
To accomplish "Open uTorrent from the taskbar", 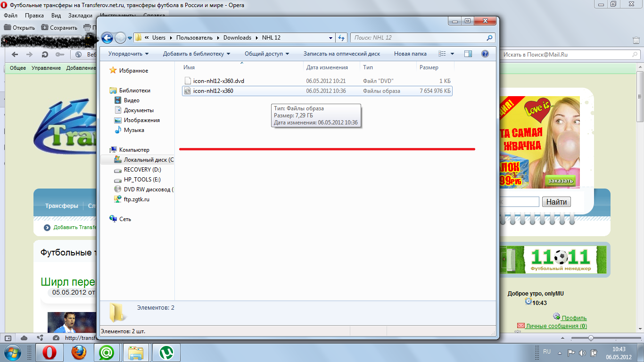I will pyautogui.click(x=165, y=352).
